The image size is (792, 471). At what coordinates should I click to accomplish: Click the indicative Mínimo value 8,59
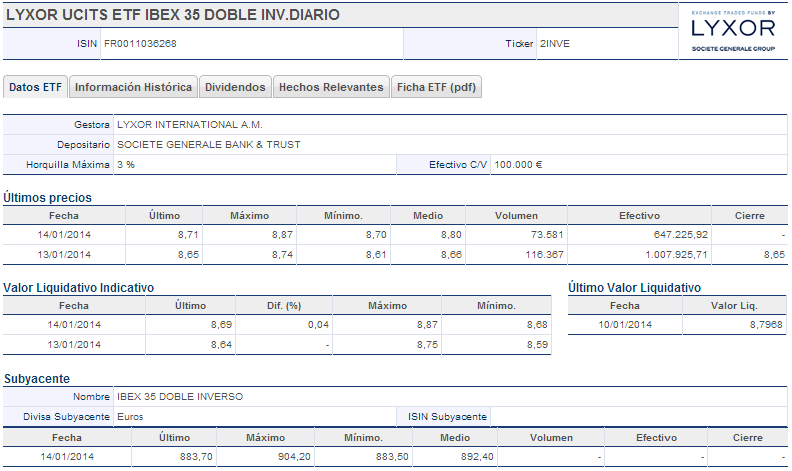click(x=537, y=345)
